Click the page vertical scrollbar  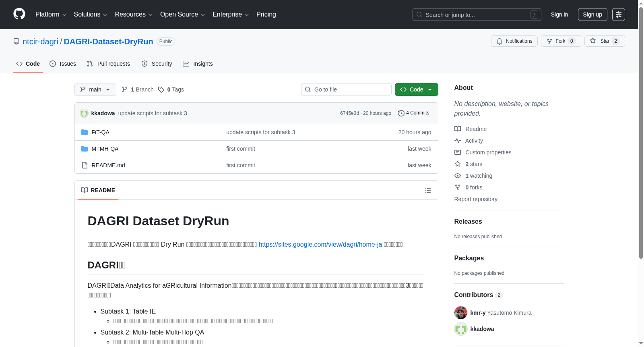tap(641, 133)
